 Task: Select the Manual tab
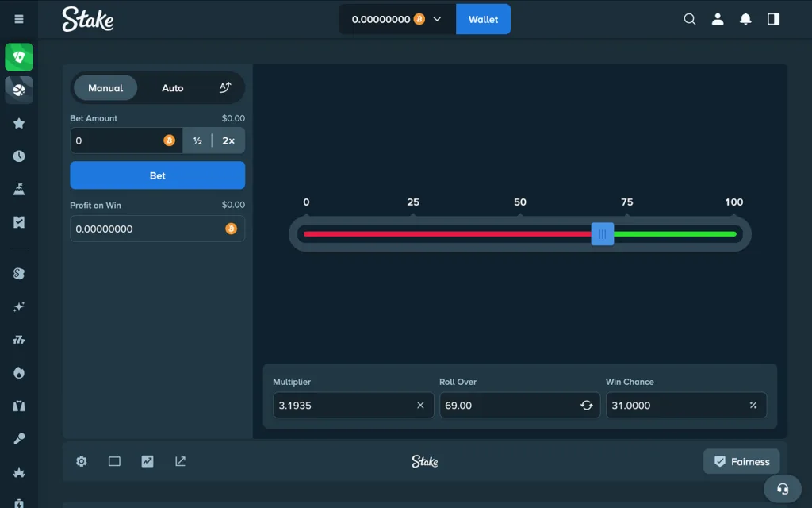[x=105, y=88]
